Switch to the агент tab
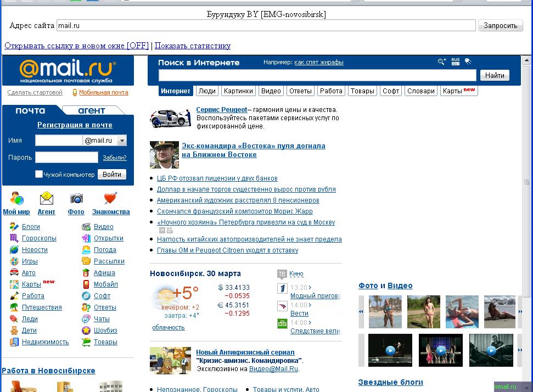The image size is (533, 392). (x=92, y=110)
